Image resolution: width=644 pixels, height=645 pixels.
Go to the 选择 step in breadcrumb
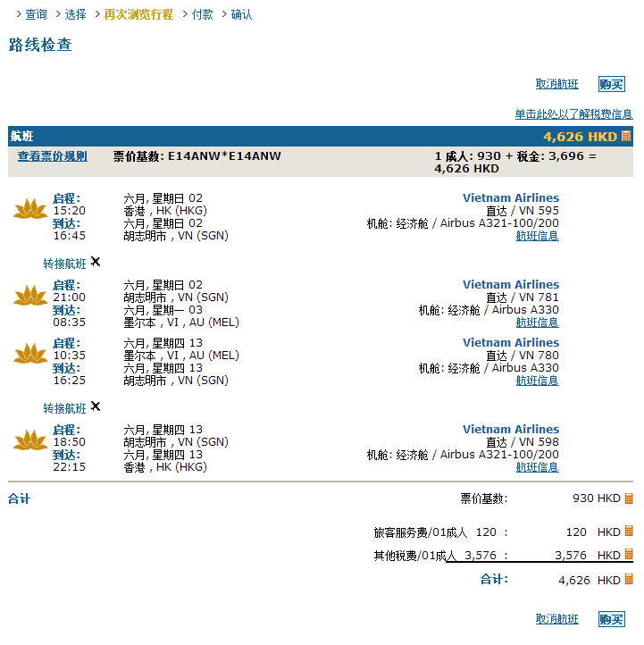point(77,14)
